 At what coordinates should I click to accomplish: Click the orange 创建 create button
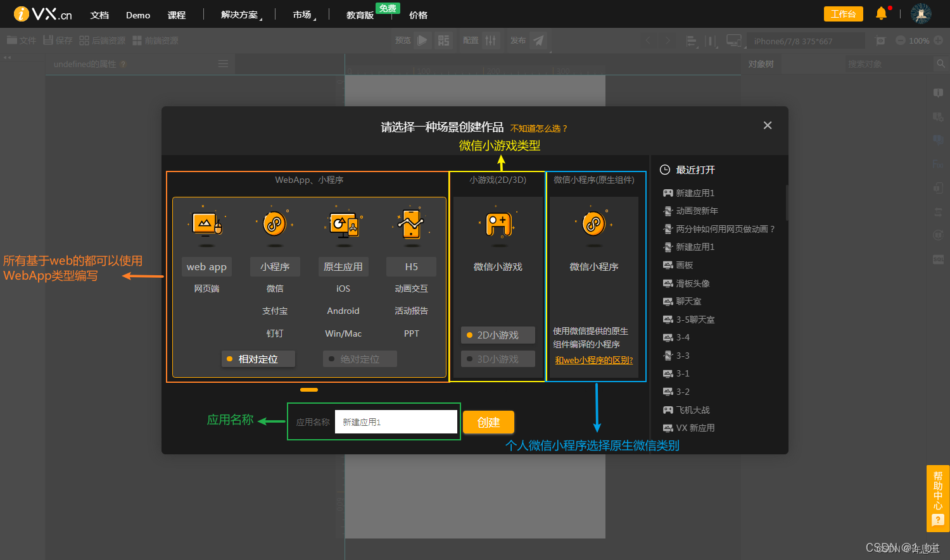pyautogui.click(x=488, y=422)
